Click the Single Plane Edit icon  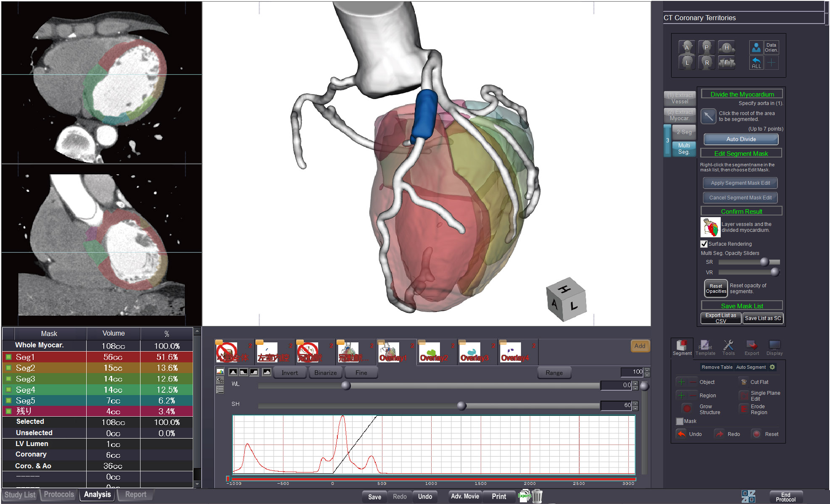coord(744,395)
